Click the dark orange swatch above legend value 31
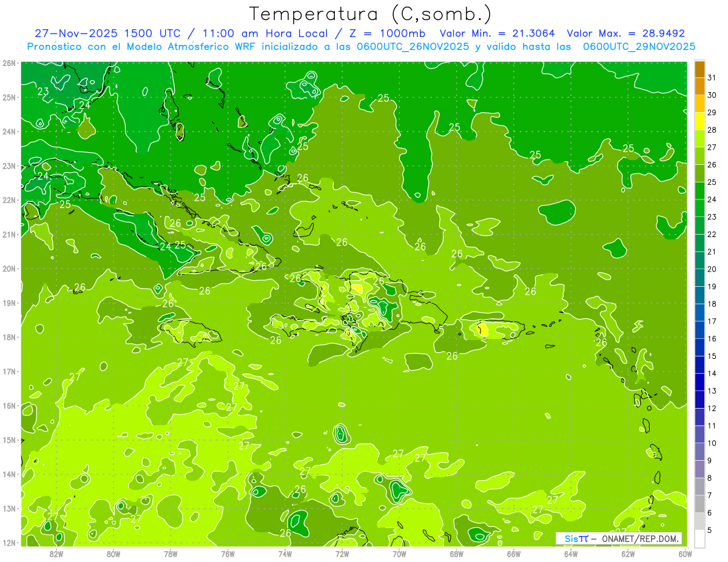728x562 pixels. point(700,69)
